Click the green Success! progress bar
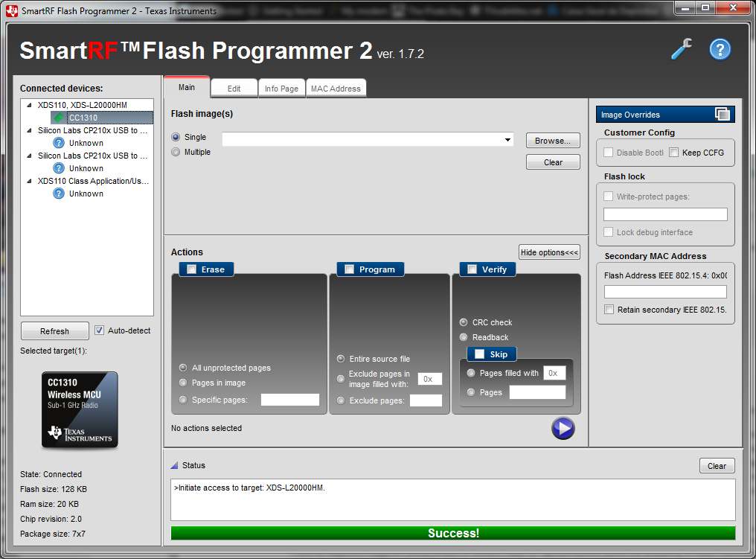The height and width of the screenshot is (559, 756). (x=452, y=533)
